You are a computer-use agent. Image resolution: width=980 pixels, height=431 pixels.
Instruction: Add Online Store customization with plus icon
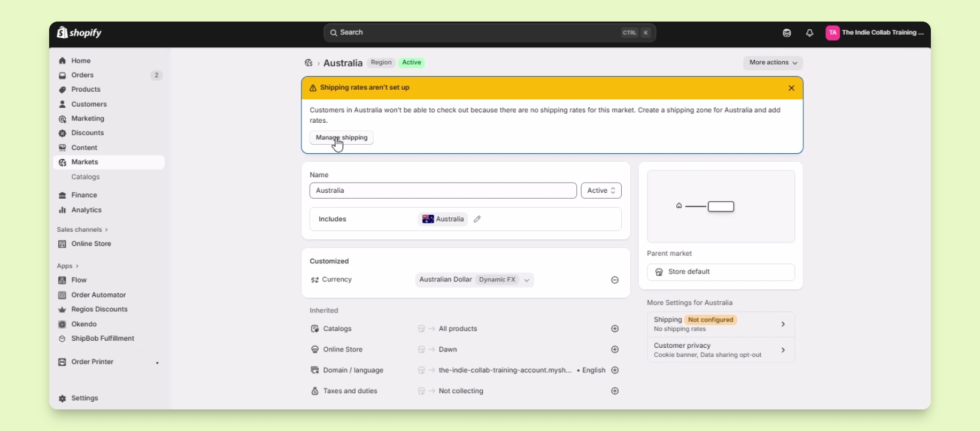point(615,350)
